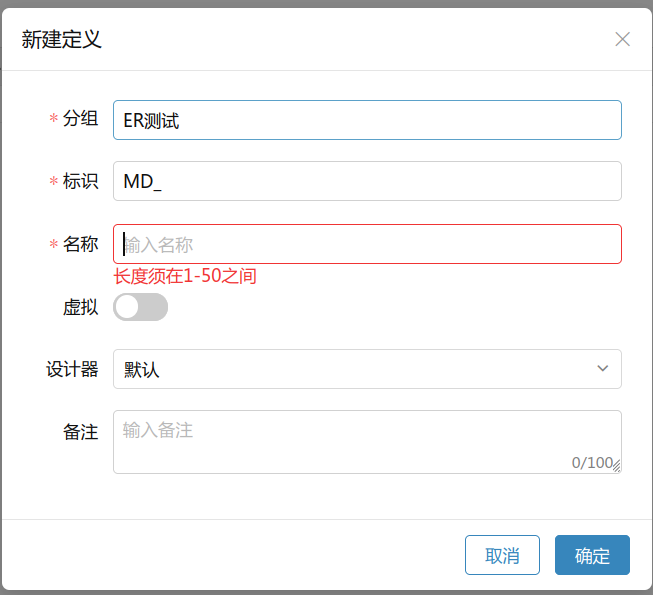
Task: Toggle the 虚拟 switch on
Action: click(141, 307)
